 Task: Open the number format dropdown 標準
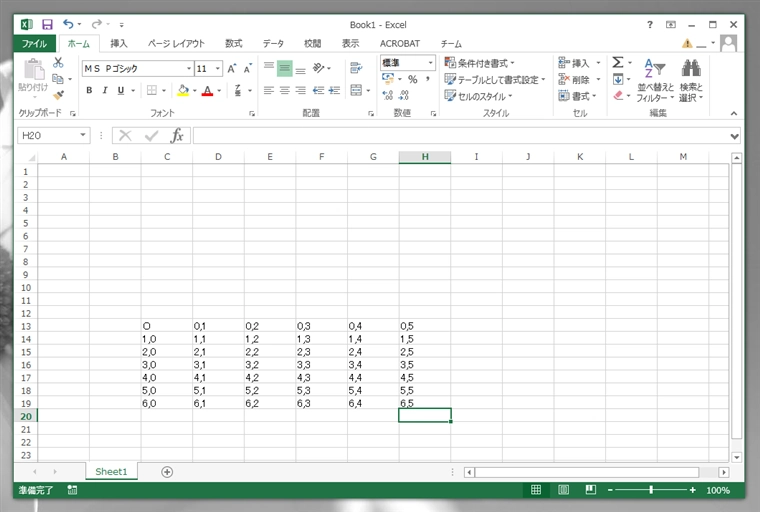(430, 63)
